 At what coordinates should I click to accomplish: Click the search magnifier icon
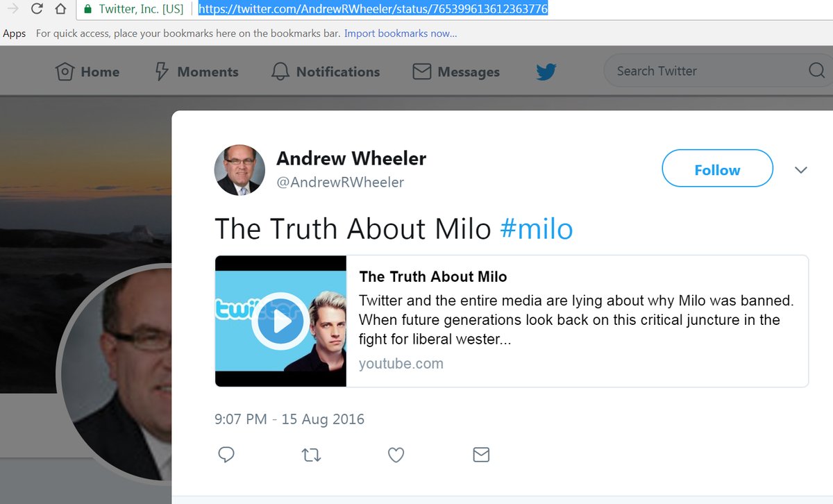pos(816,71)
